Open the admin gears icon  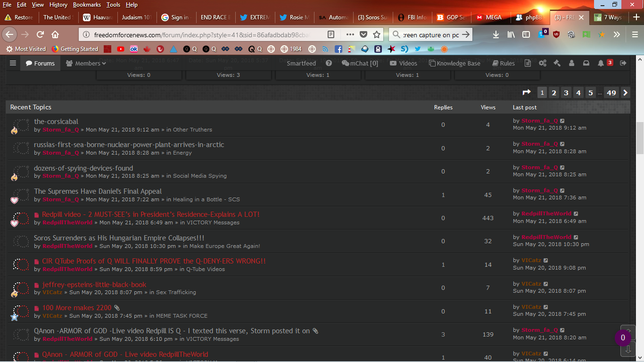543,63
